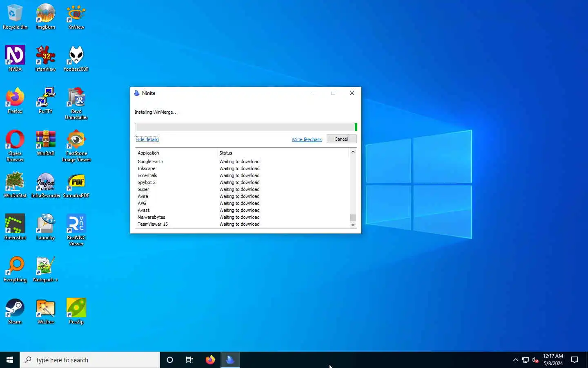Viewport: 588px width, 368px height.
Task: Click the details list scroll down arrow
Action: (353, 224)
